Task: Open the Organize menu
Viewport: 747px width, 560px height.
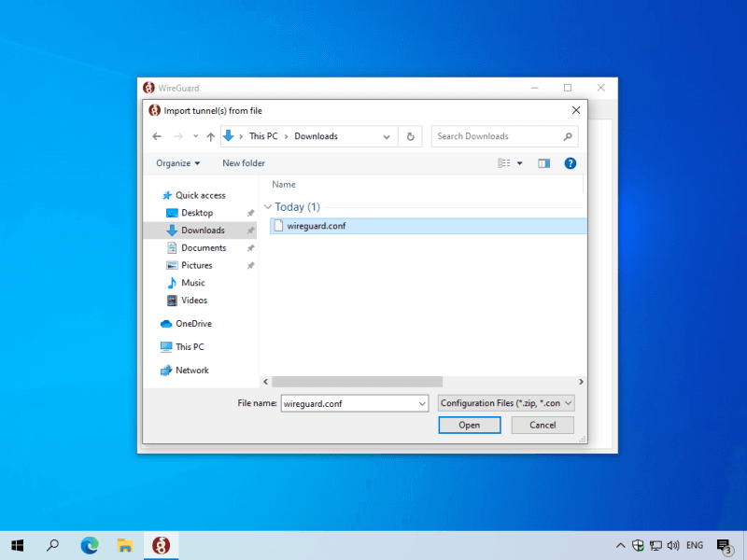Action: 177,163
